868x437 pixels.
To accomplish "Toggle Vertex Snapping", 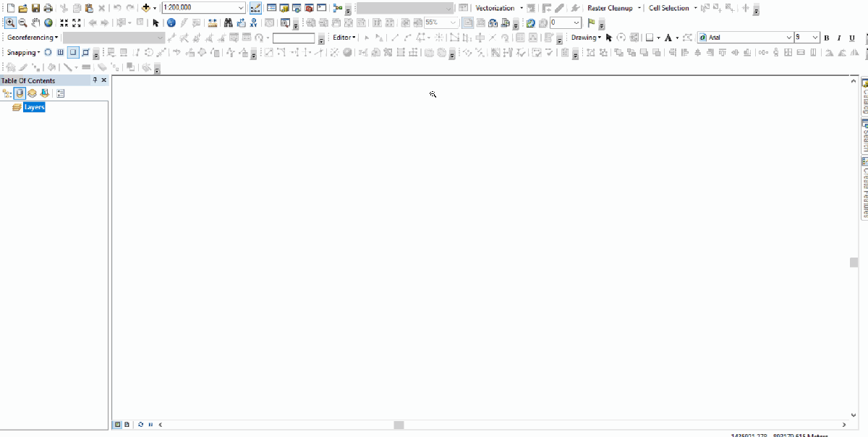I will 74,52.
